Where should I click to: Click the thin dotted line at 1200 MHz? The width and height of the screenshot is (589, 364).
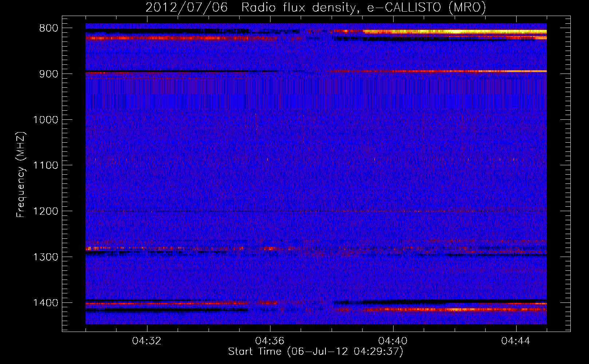click(x=316, y=211)
